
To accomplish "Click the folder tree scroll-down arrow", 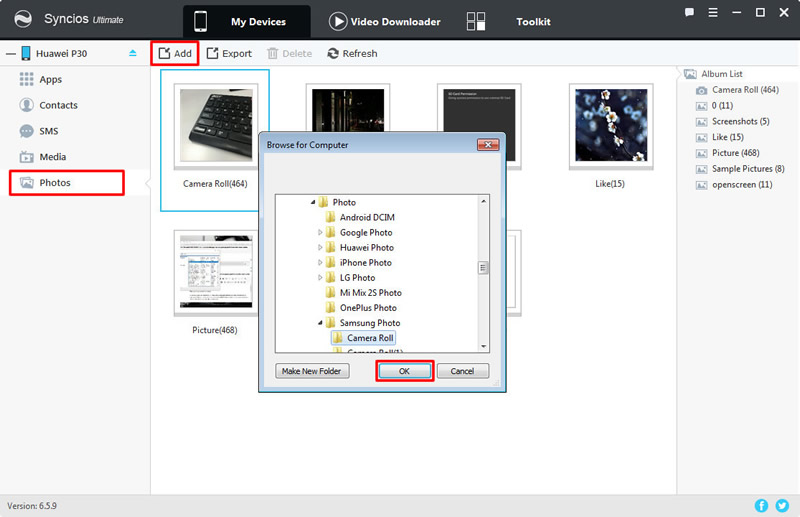I will coord(483,347).
